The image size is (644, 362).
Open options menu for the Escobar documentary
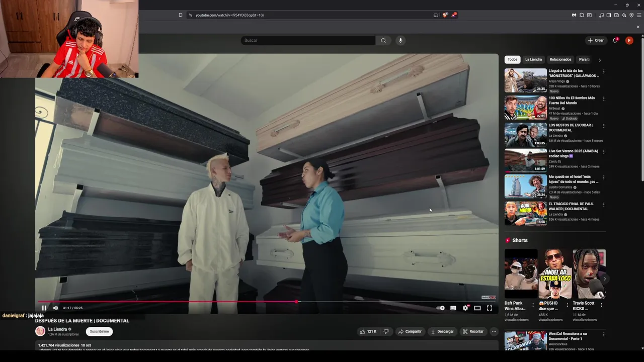tap(604, 126)
